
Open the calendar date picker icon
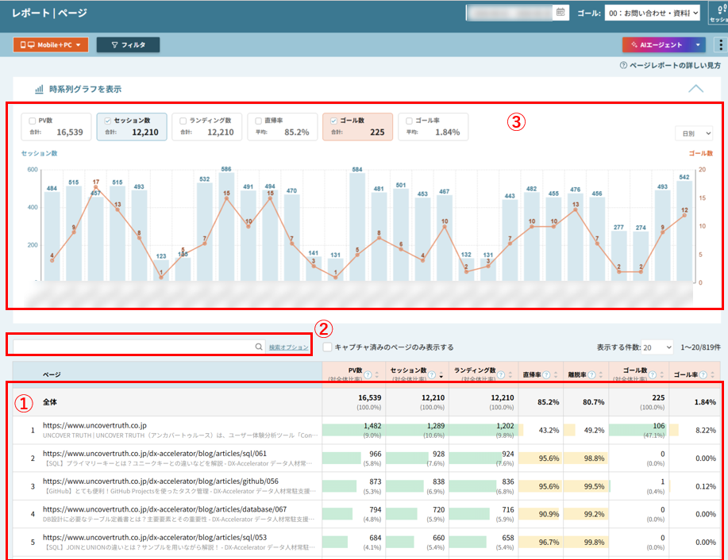pyautogui.click(x=560, y=13)
